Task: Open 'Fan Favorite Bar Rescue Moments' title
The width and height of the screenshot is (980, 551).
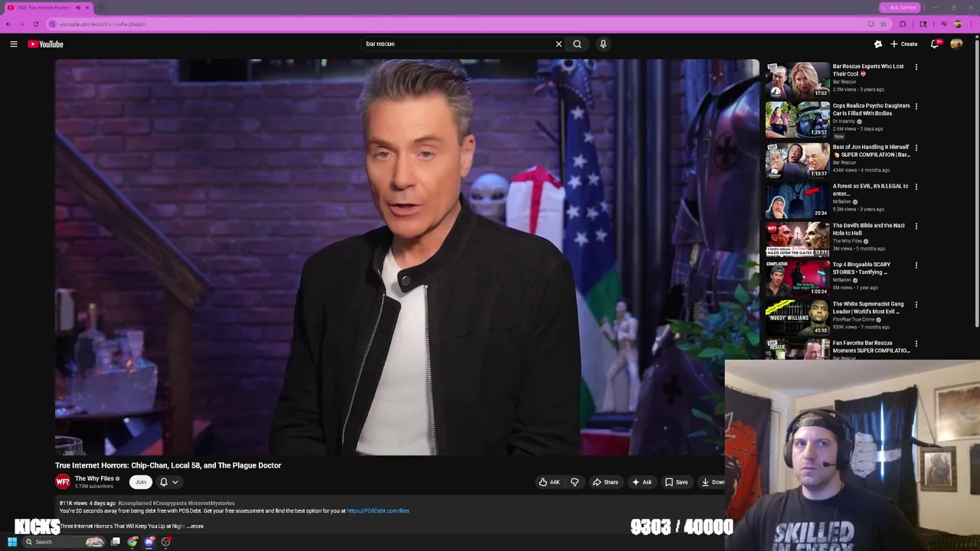Action: (871, 347)
